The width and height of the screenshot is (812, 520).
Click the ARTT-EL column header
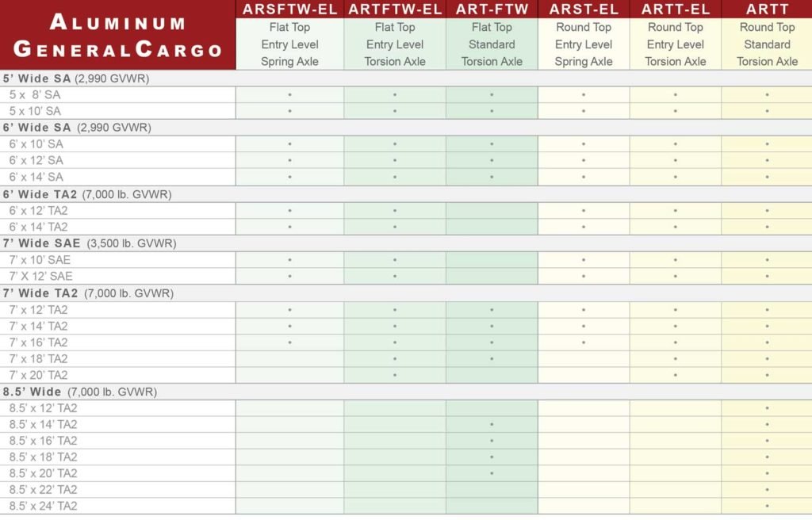pos(675,10)
